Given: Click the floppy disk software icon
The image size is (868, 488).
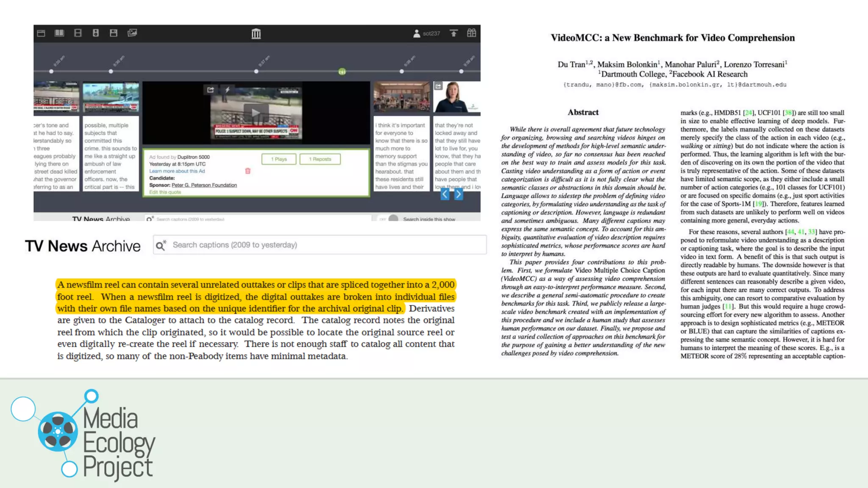Looking at the screenshot, I should [x=114, y=33].
